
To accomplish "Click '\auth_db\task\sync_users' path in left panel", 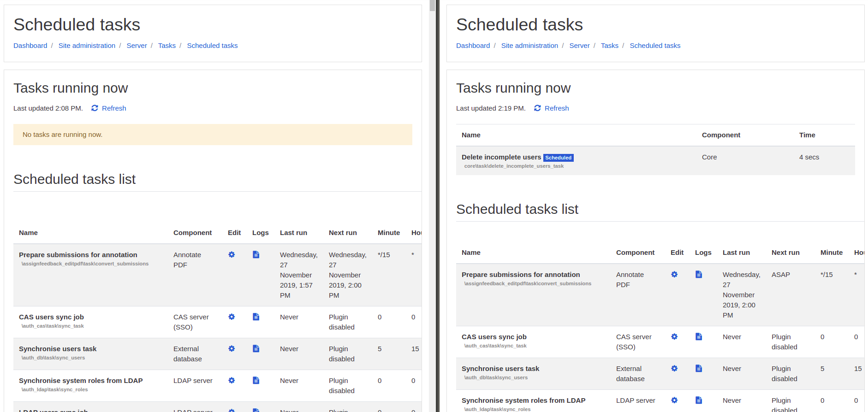I will [x=53, y=358].
